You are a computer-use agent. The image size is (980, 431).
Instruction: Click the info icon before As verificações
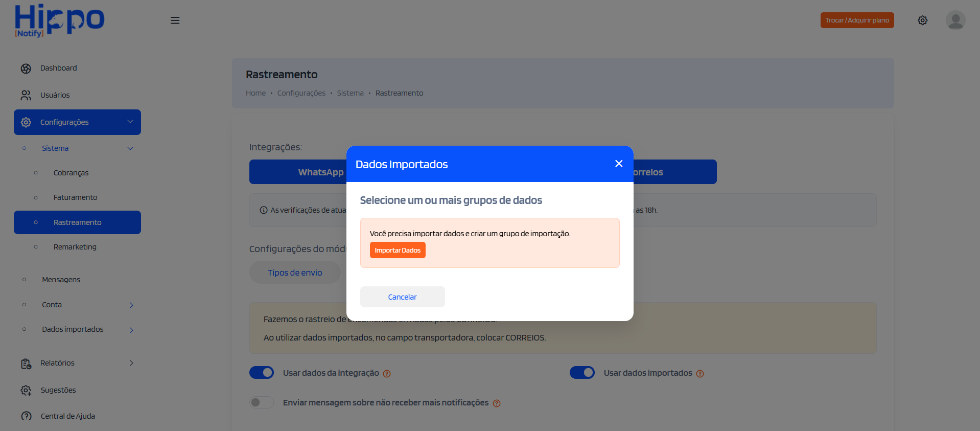tap(264, 210)
